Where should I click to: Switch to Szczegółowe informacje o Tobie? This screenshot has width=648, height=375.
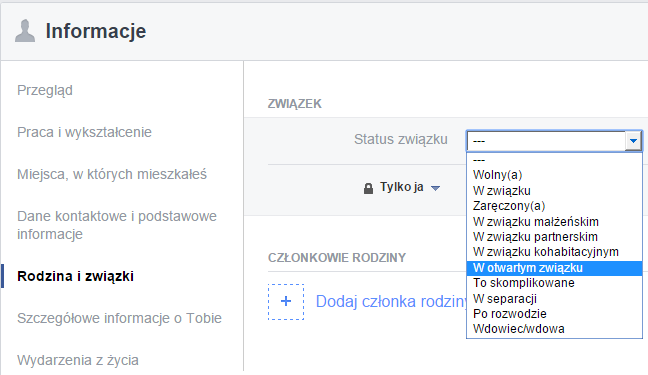(x=119, y=318)
